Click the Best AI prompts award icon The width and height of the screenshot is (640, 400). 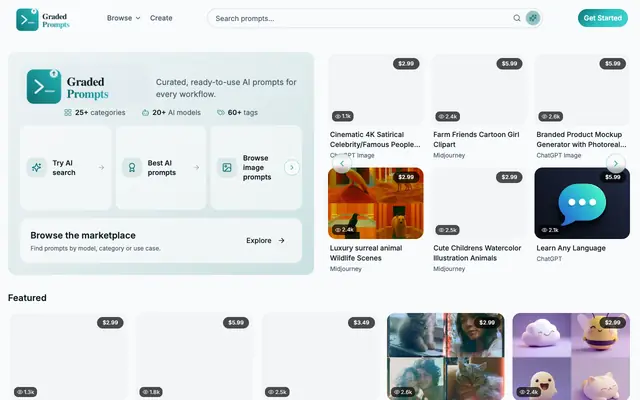[x=132, y=167]
